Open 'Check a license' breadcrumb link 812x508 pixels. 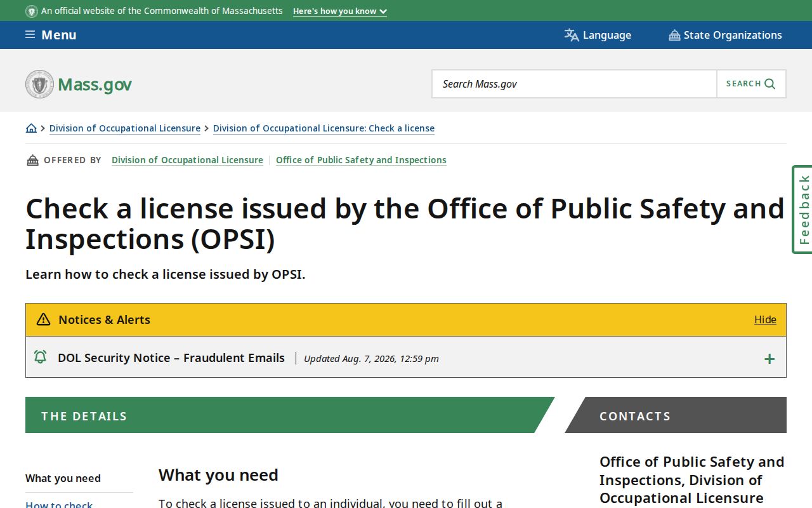tap(324, 128)
